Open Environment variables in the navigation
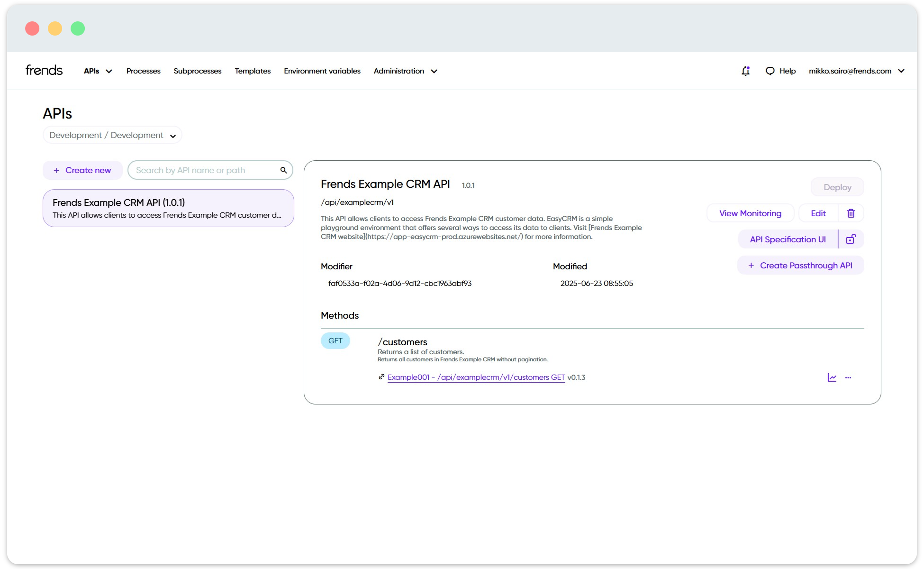Image resolution: width=924 pixels, height=569 pixels. [322, 71]
